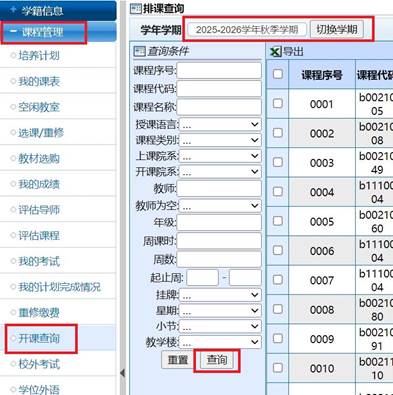Open 开课查询 in the sidebar
The image size is (393, 395).
click(x=39, y=338)
